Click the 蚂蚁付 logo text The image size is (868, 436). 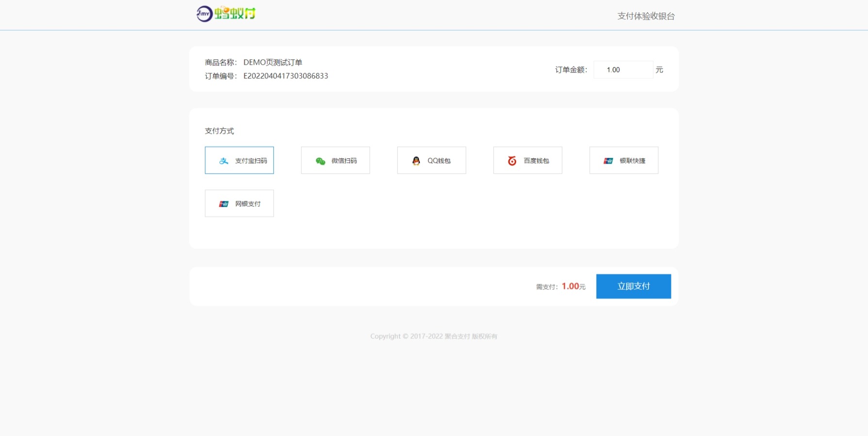pyautogui.click(x=235, y=14)
